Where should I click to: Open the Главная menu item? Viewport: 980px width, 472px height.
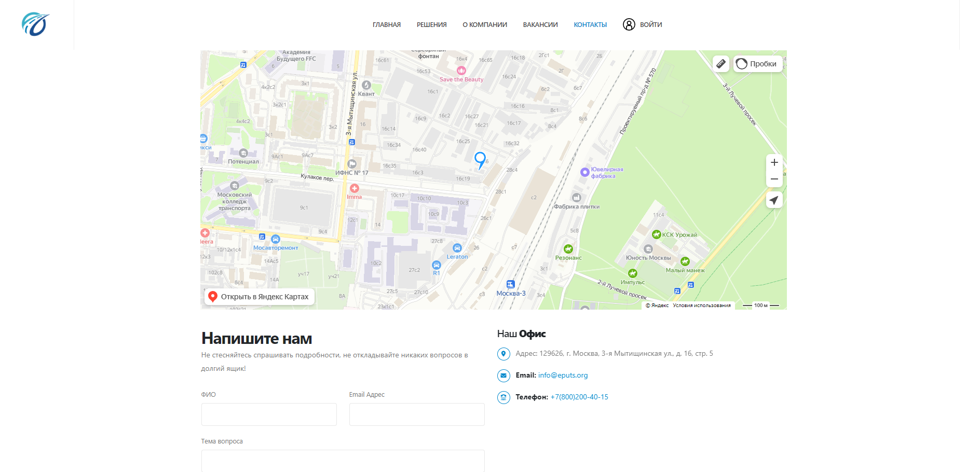tap(387, 25)
